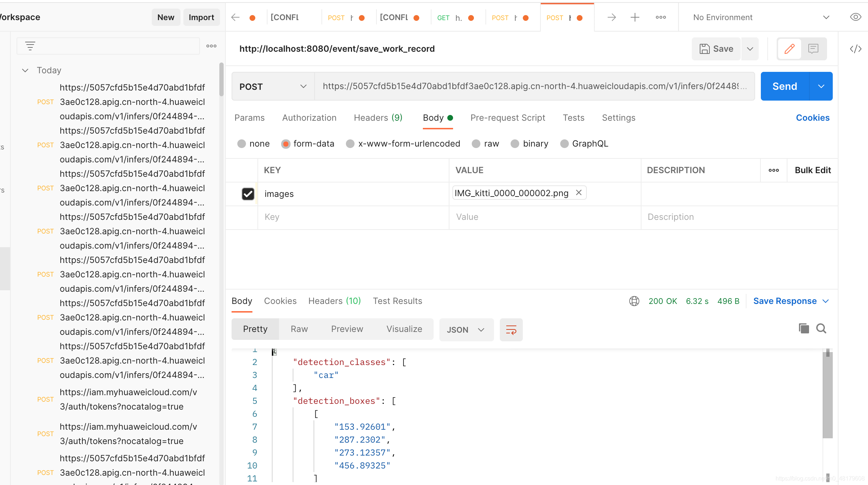This screenshot has width=868, height=485.
Task: Open the Test Results response tab
Action: [397, 301]
